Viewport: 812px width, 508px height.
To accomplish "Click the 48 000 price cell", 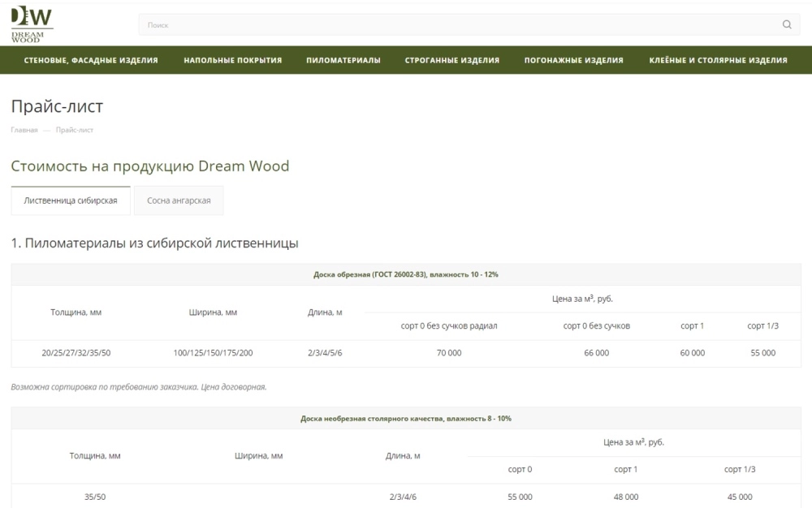I will (625, 497).
